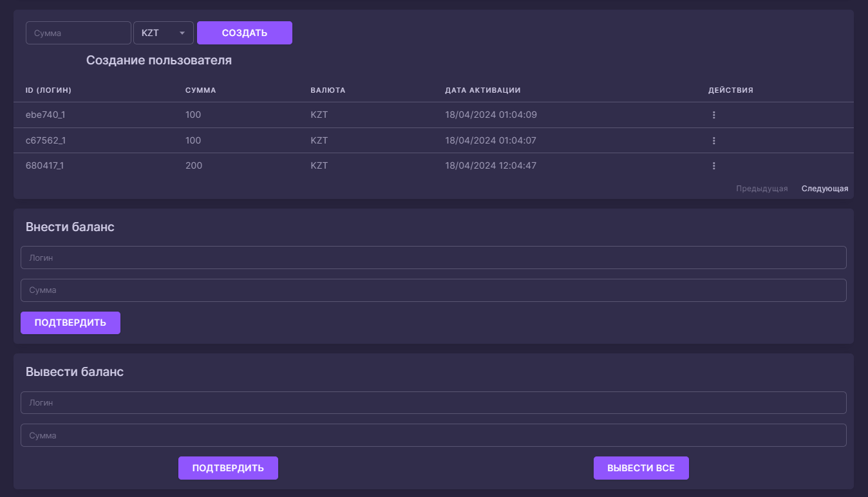Select the login cell c67562_1
This screenshot has height=497, width=868.
[x=46, y=140]
